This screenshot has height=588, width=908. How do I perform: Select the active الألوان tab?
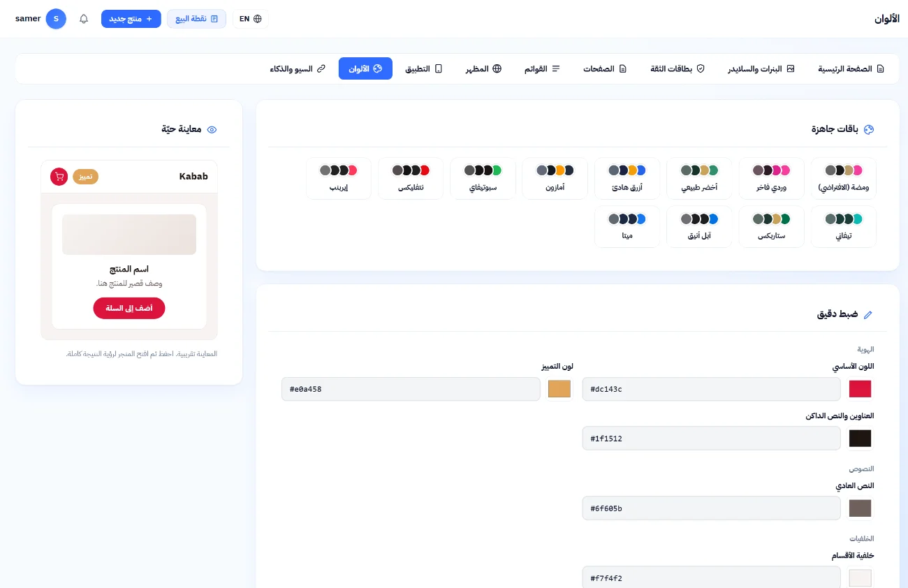[x=365, y=69]
